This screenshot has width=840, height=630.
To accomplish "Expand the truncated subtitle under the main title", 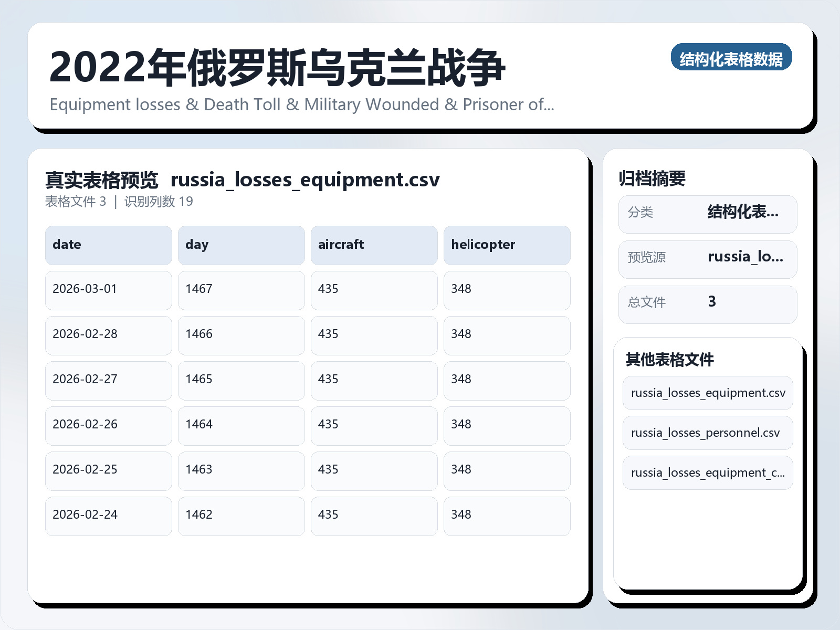I will [302, 104].
